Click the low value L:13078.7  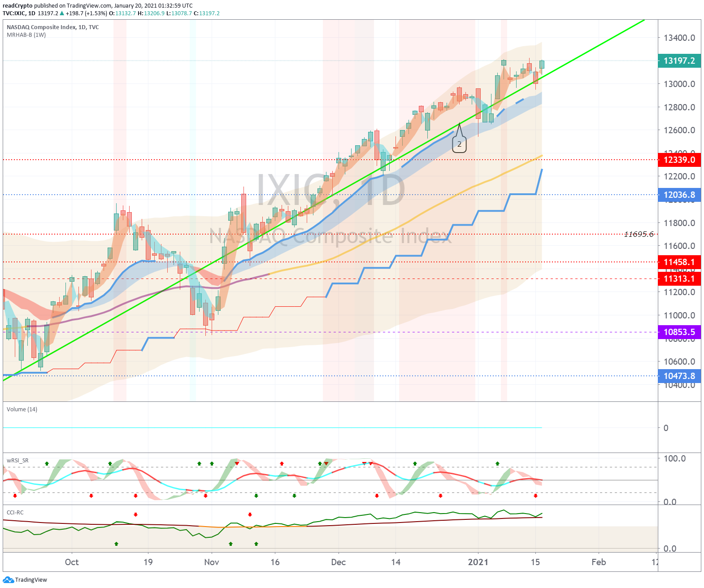tap(179, 13)
